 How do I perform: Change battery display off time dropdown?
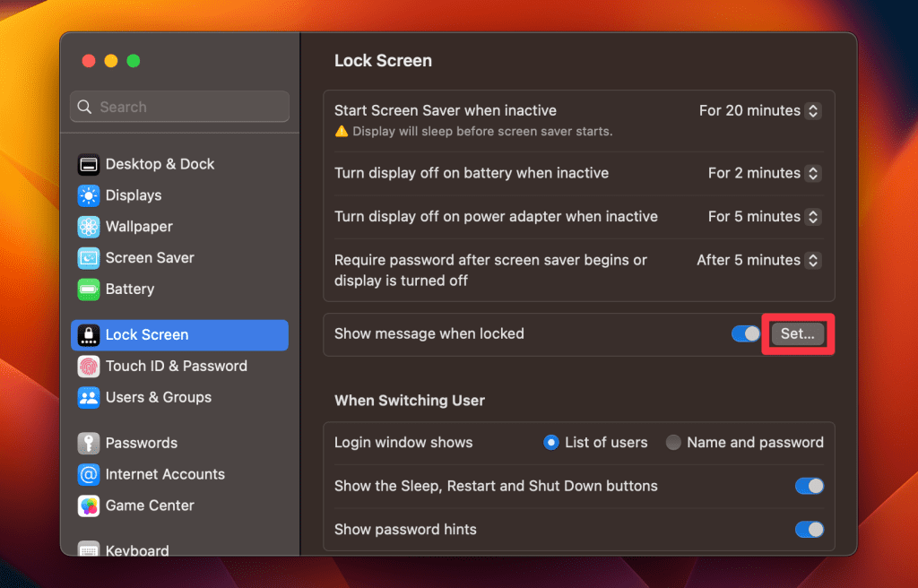[812, 173]
